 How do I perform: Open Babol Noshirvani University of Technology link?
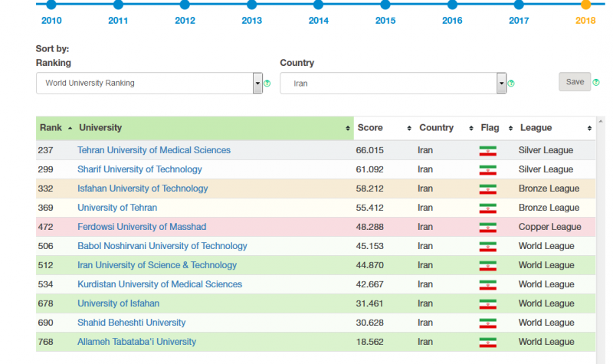tap(162, 246)
